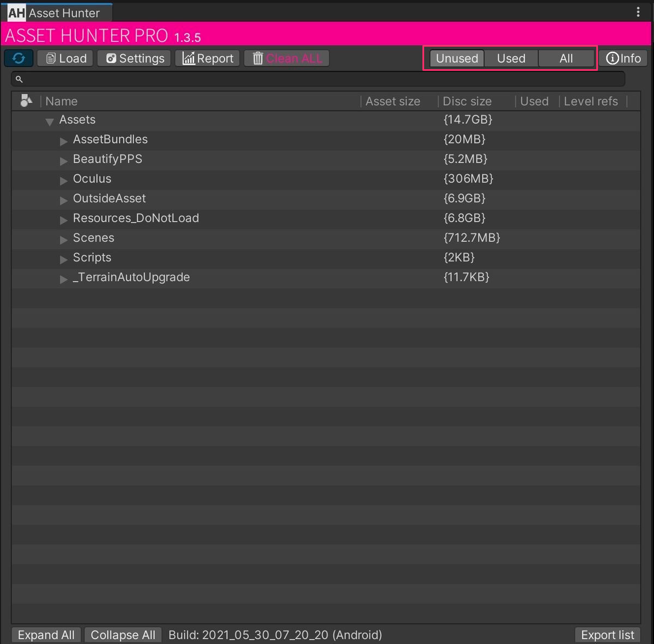The height and width of the screenshot is (644, 654).
Task: Click the {2KB} disc size value
Action: 459,257
